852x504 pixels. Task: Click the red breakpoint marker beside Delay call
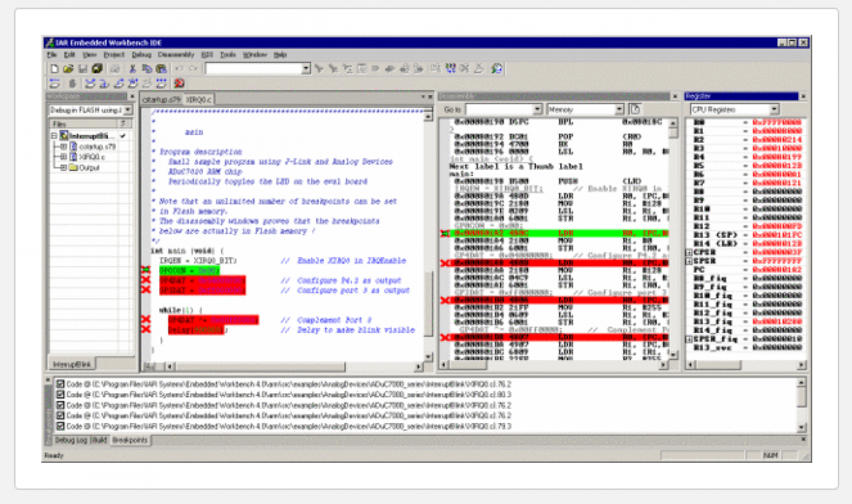[x=146, y=330]
